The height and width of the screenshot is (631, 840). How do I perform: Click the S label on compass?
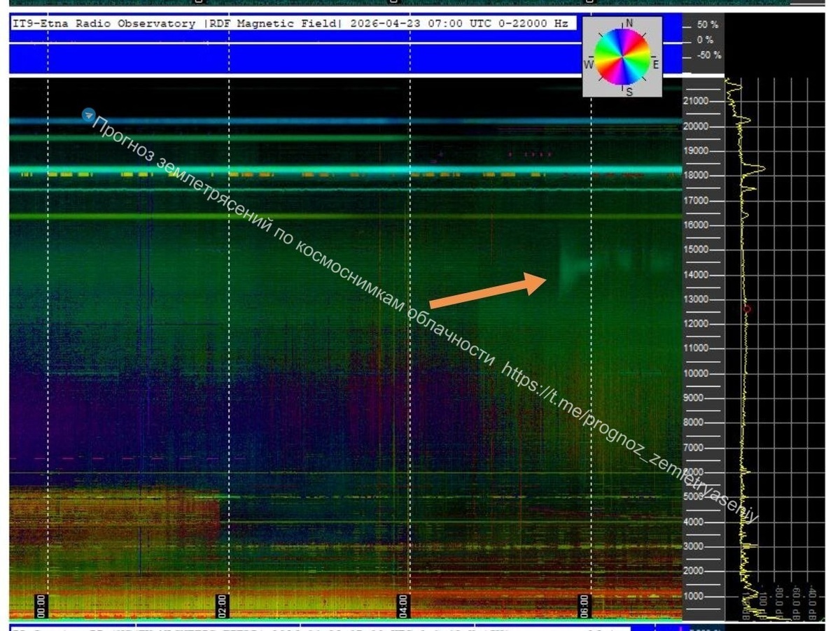[x=629, y=92]
